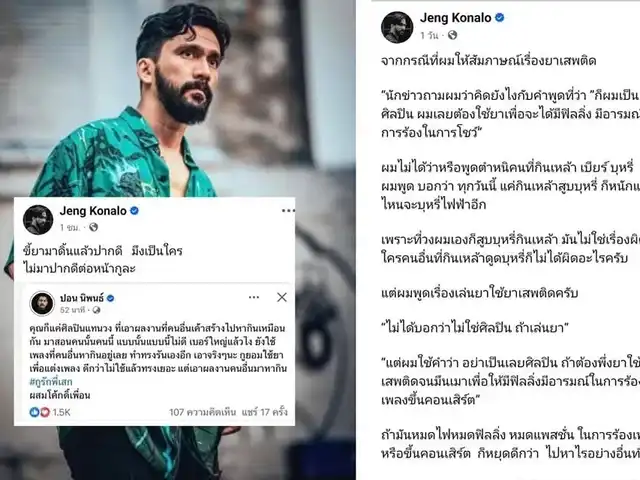Click the public globe icon under the left Jeng Konalo name
The width and height of the screenshot is (640, 480).
point(93,227)
